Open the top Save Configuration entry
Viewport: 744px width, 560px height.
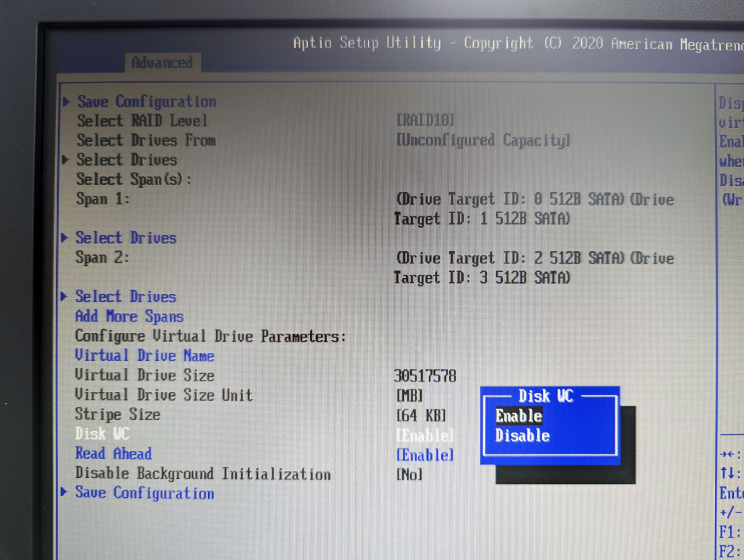pos(146,101)
